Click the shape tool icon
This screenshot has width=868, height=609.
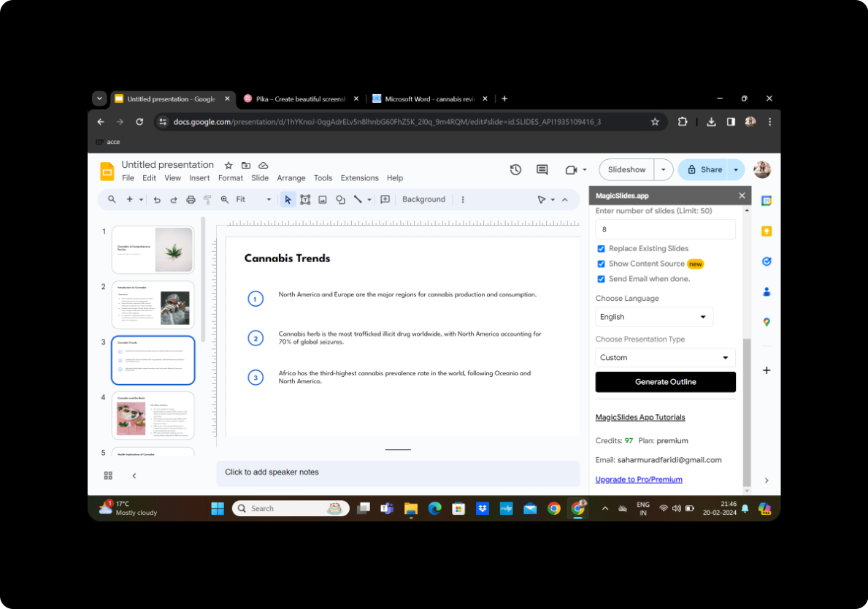340,199
